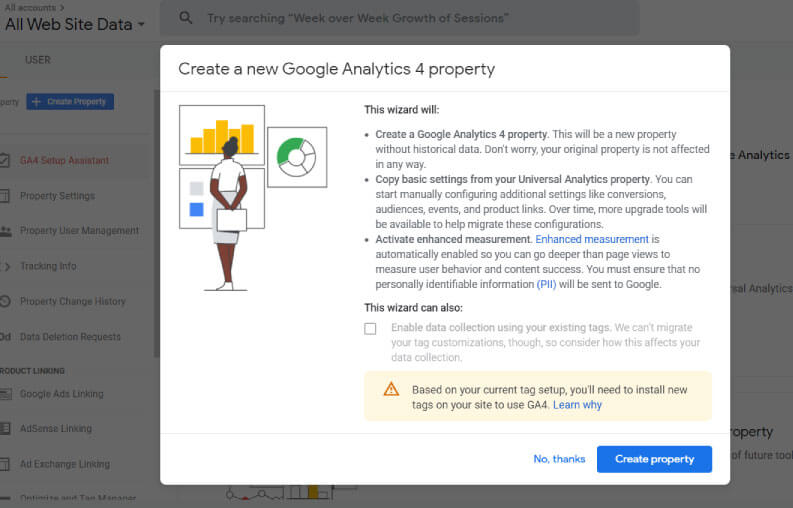
Task: Click the sidebar vertical scrollbar
Action: pyautogui.click(x=156, y=223)
